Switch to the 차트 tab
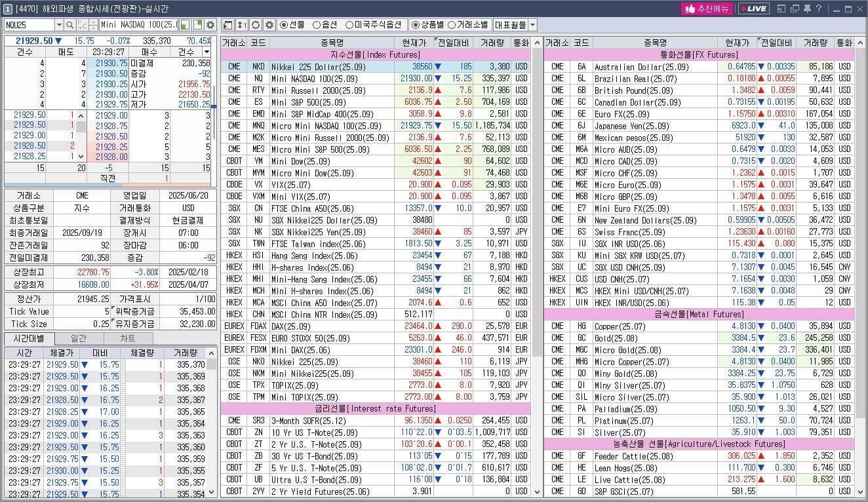Image resolution: width=868 pixels, height=502 pixels. 128,338
